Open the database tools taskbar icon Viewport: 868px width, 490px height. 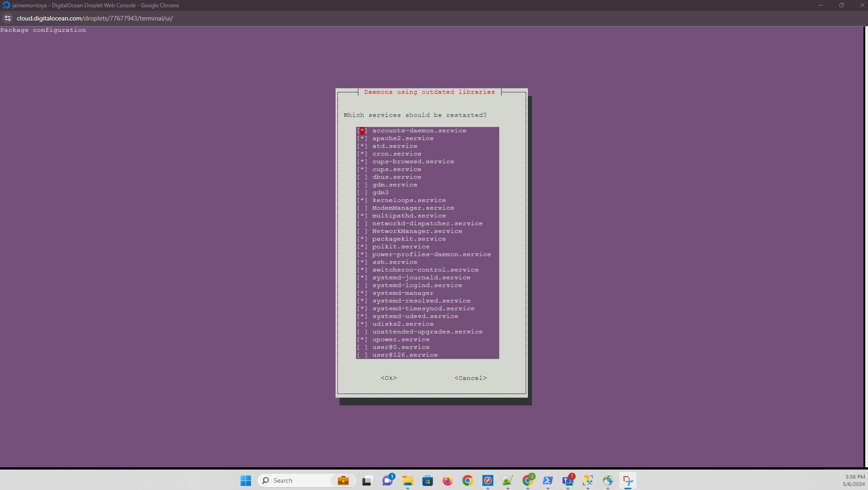tap(588, 480)
